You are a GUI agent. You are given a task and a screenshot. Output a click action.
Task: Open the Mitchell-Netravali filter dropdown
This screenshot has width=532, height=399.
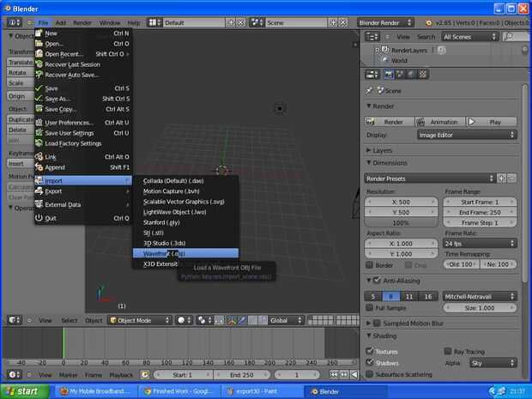click(x=480, y=297)
